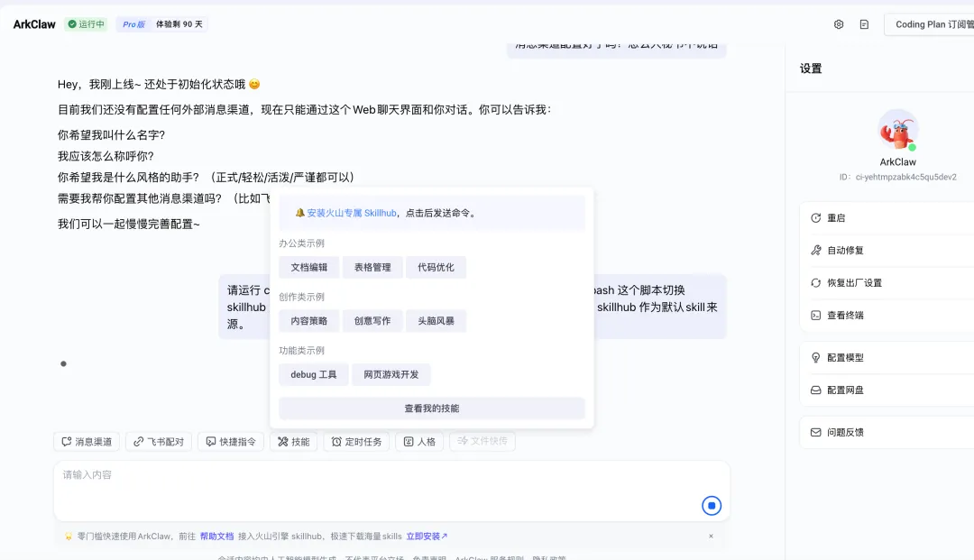
Task: Click the 功能类示例 heading
Action: 301,350
